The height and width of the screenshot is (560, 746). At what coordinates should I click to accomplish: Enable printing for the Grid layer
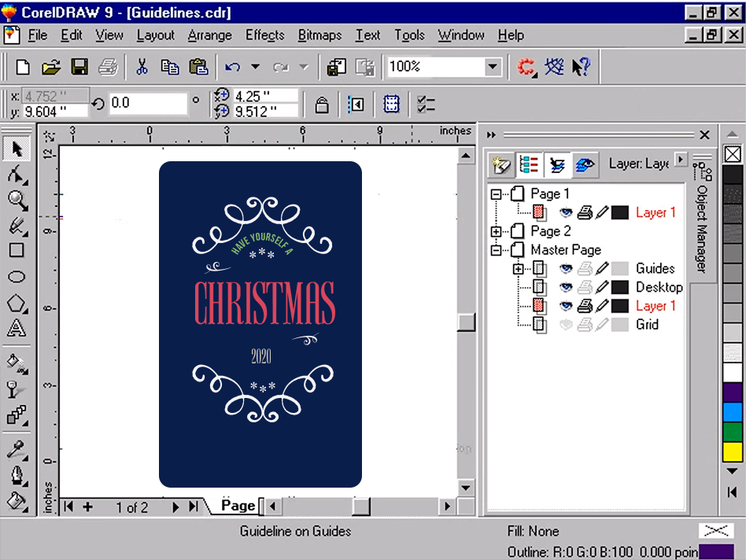coord(585,324)
